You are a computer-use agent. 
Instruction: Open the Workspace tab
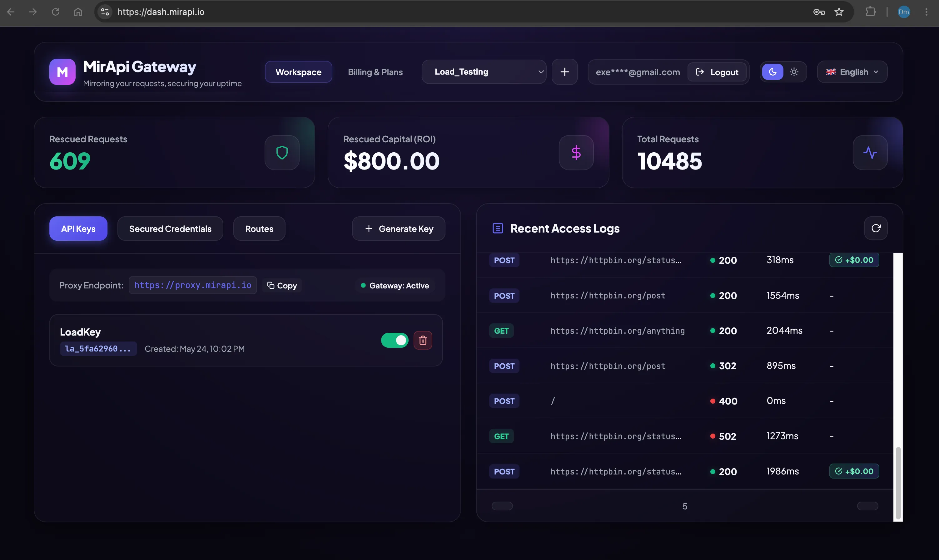[x=298, y=72]
